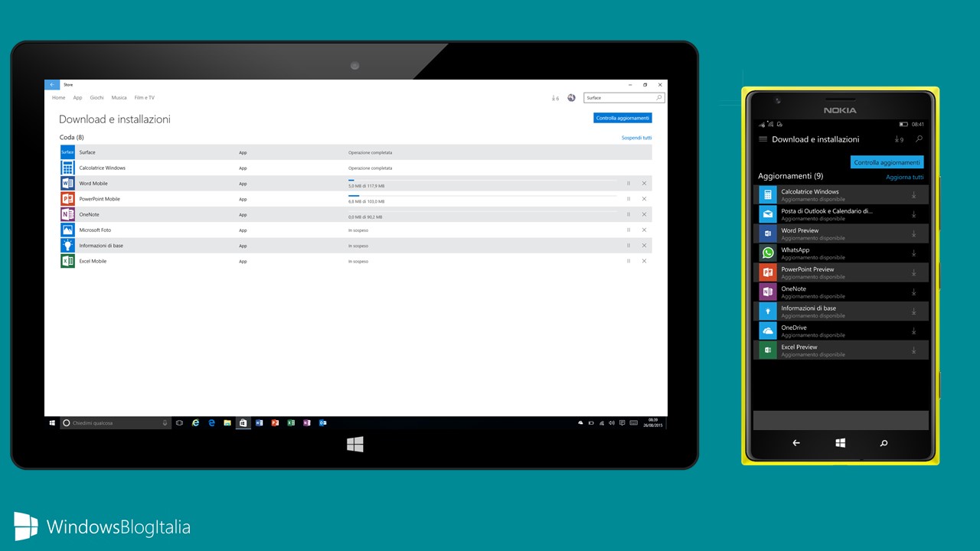Open File Explorer from the taskbar
Image resolution: width=980 pixels, height=551 pixels.
pos(227,422)
